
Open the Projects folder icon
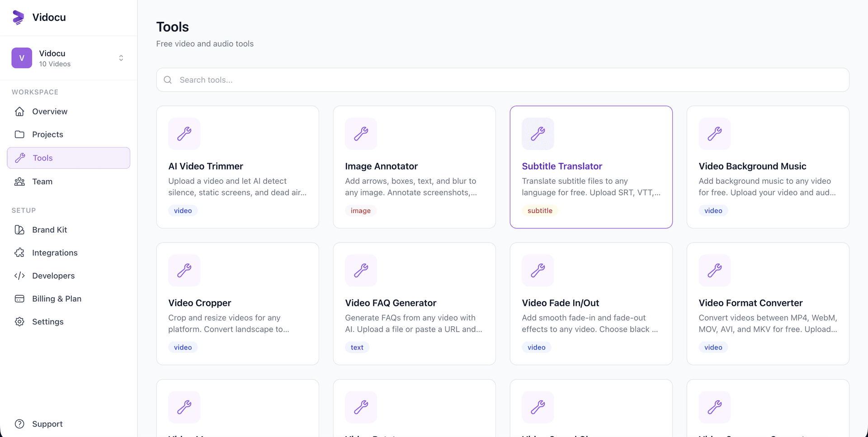[20, 134]
